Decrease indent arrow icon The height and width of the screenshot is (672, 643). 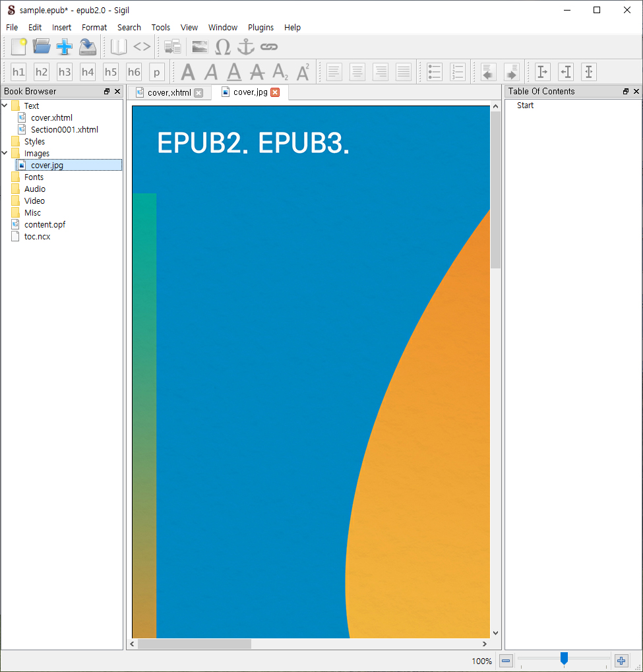[x=488, y=72]
